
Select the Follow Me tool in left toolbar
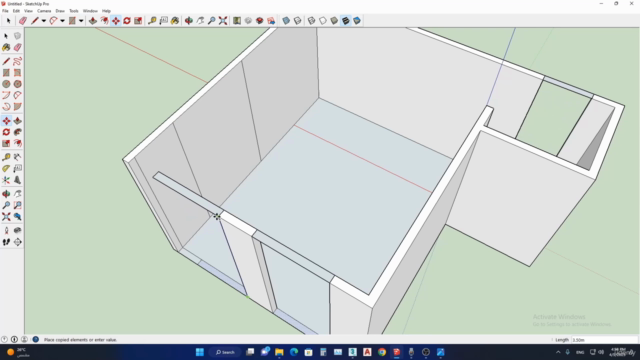pos(18,132)
